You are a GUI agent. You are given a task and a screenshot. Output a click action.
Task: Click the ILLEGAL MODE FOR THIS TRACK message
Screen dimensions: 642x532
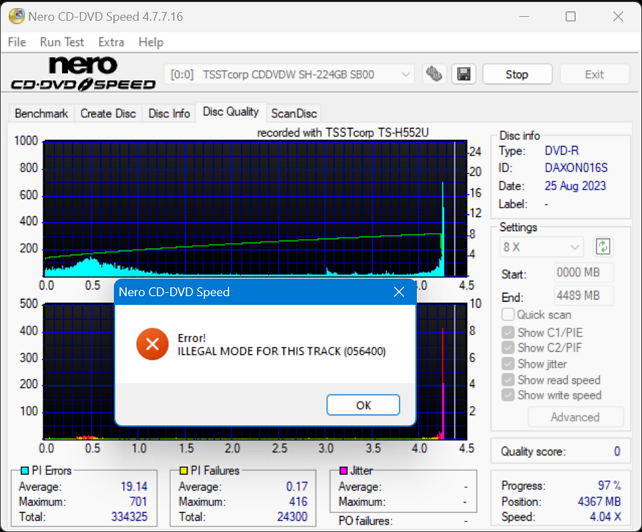coord(282,351)
